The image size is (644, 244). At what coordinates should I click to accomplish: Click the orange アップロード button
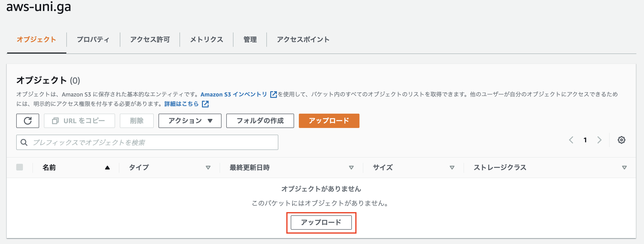pyautogui.click(x=329, y=121)
